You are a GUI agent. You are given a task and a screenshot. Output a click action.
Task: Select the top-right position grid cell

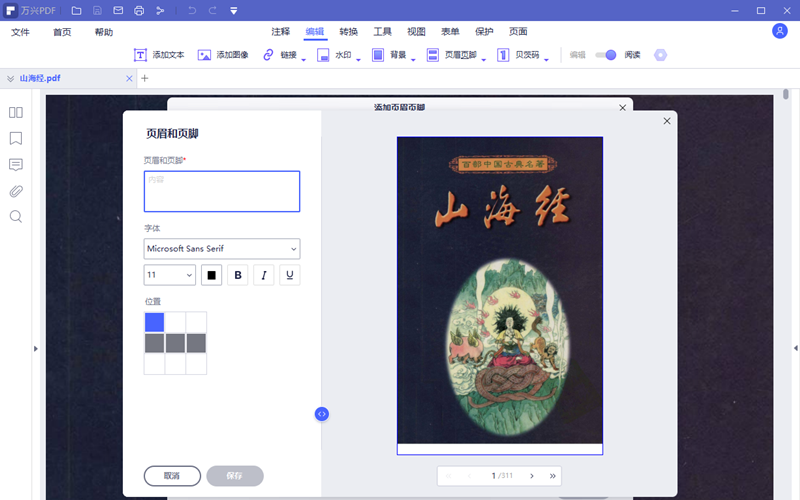tap(196, 322)
